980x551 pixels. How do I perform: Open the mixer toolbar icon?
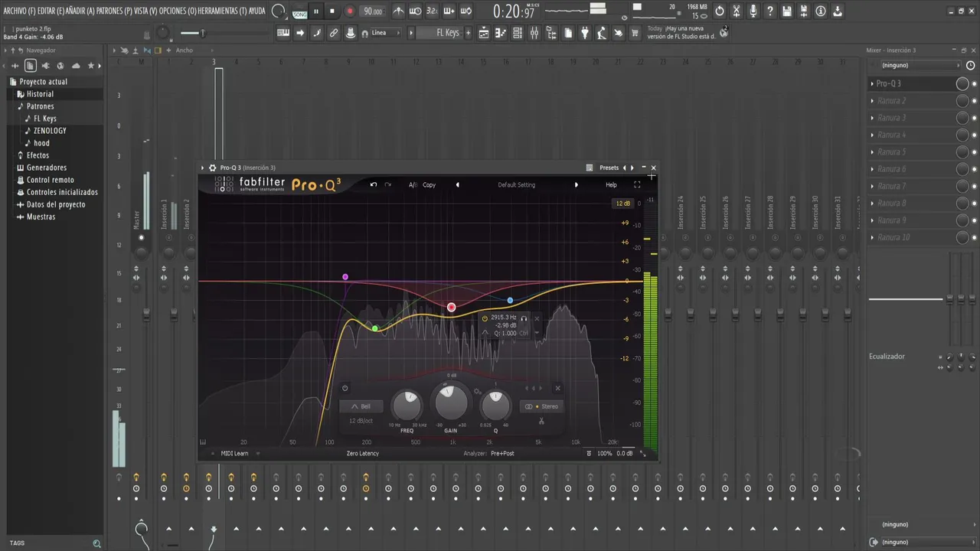534,33
